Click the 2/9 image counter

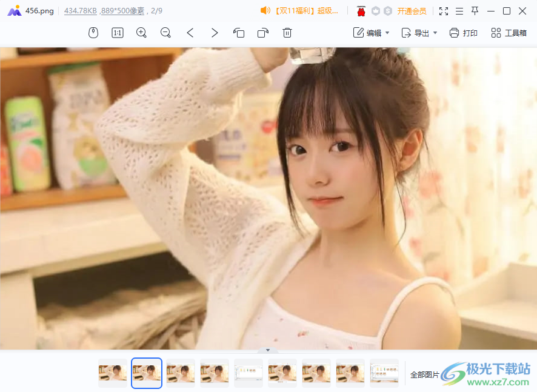point(156,11)
